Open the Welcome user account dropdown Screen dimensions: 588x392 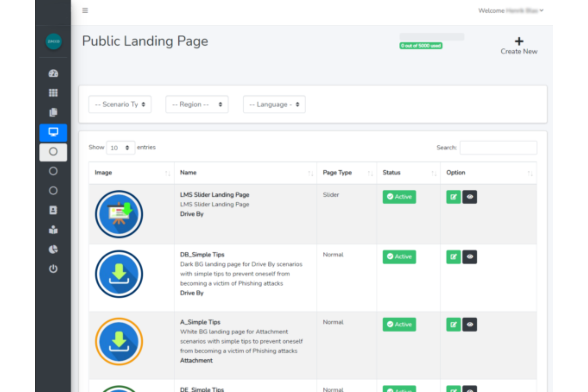coord(511,11)
